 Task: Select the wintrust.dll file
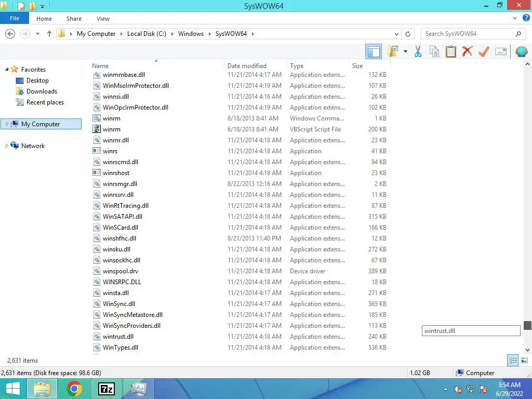click(118, 337)
